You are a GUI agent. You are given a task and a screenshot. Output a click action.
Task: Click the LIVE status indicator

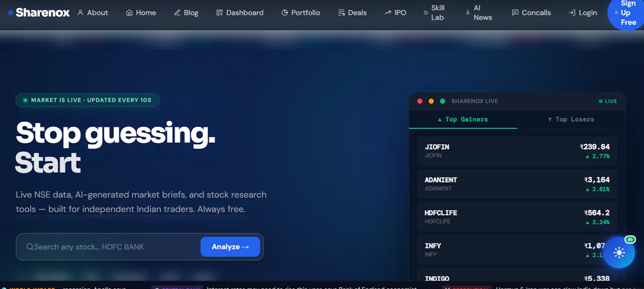tap(608, 101)
